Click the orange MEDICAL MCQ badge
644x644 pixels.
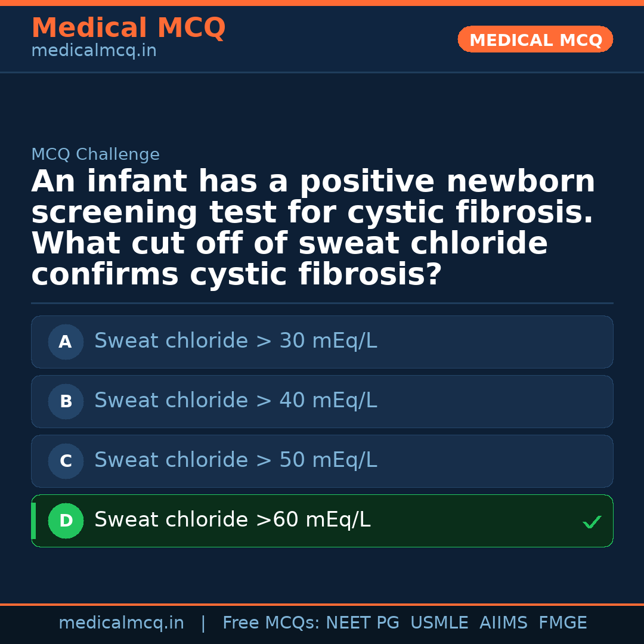coord(535,40)
